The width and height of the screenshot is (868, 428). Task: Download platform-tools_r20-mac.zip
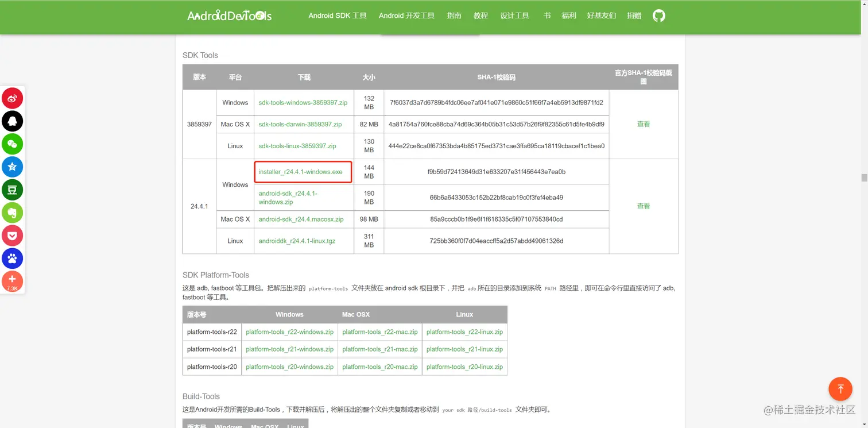pos(380,367)
